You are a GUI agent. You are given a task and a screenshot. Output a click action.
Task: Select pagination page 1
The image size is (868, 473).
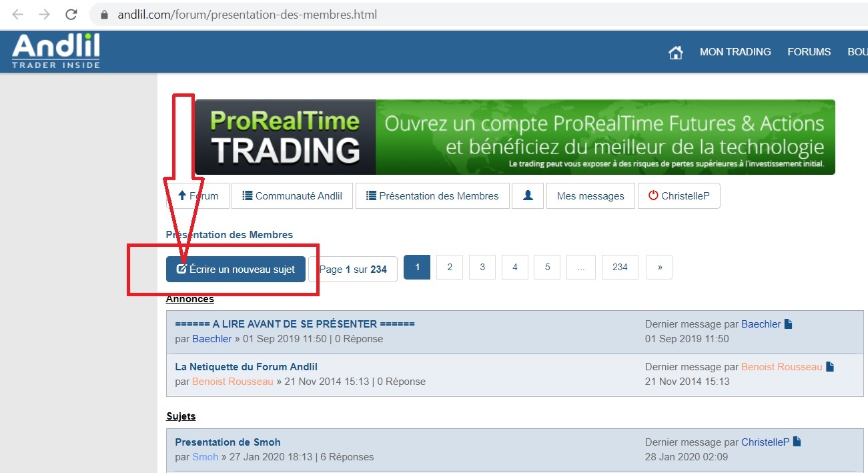tap(418, 267)
